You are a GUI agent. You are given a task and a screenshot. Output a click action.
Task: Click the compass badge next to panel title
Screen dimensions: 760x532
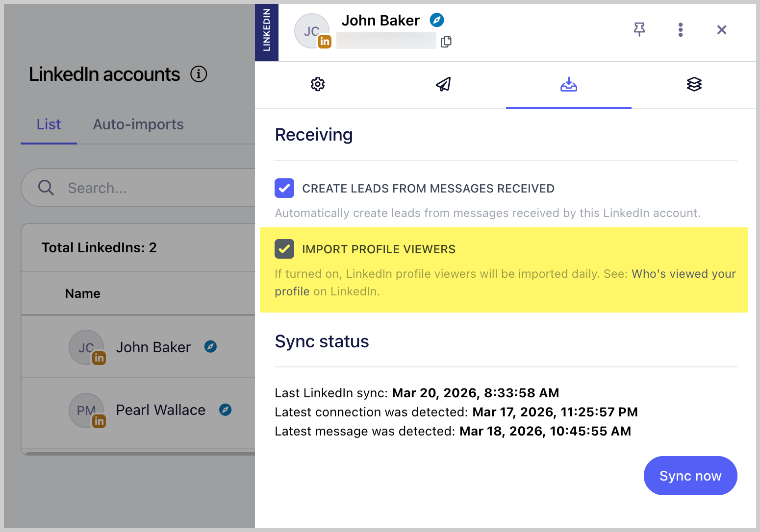[437, 20]
